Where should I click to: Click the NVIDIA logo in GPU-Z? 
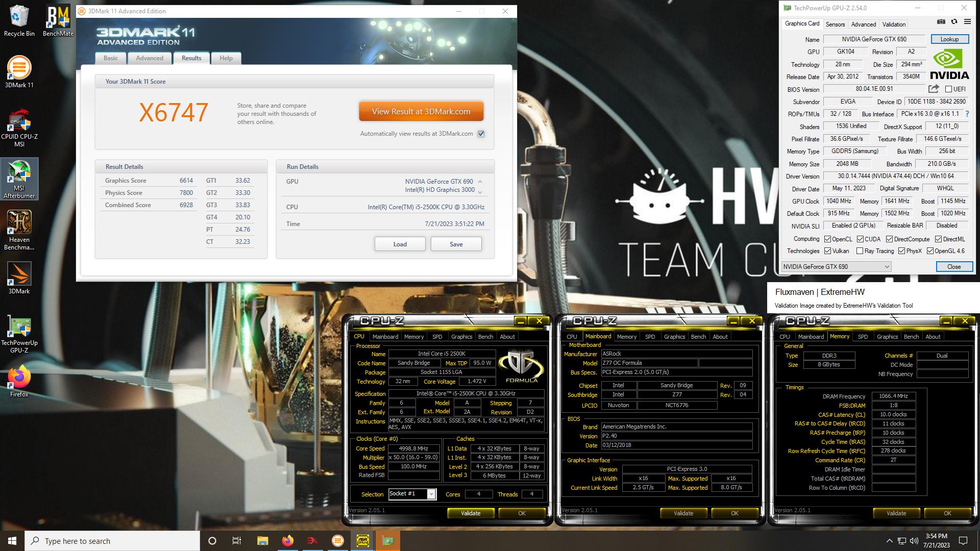point(949,64)
